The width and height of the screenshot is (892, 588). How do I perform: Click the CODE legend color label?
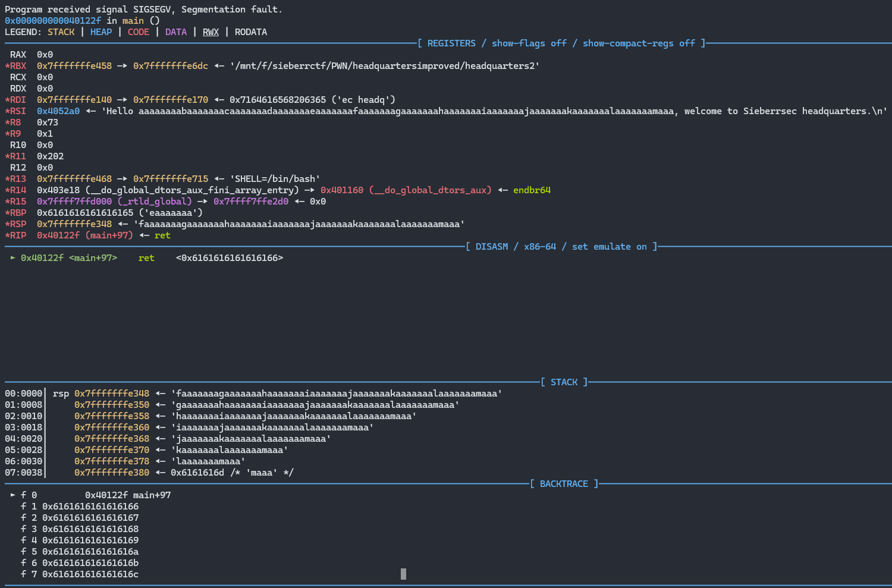coord(139,32)
